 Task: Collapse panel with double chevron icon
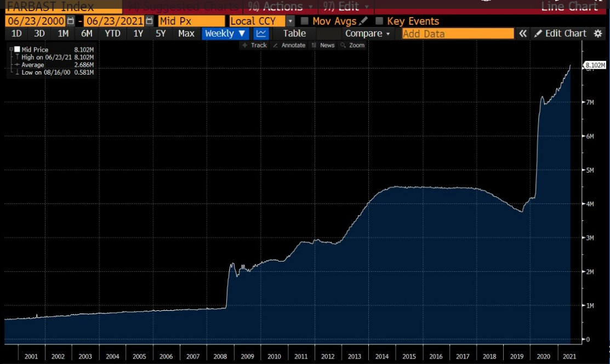(x=523, y=33)
